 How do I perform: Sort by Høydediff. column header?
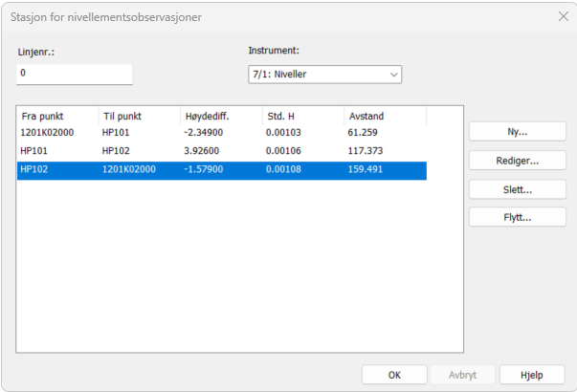tap(220, 116)
